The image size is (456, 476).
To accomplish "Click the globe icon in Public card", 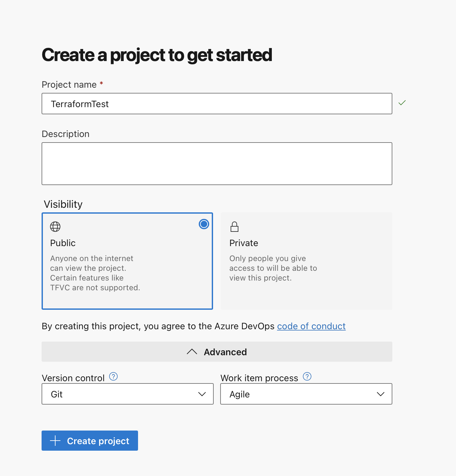I will coord(55,227).
